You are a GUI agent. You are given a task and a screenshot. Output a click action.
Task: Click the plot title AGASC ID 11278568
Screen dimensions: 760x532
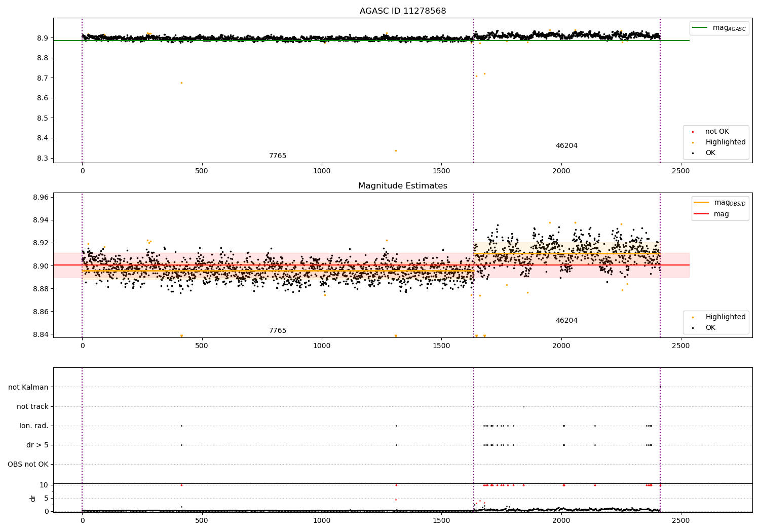tap(403, 11)
